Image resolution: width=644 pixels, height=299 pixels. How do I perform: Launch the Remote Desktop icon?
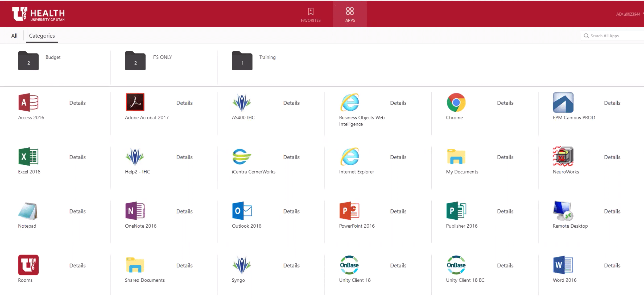coord(563,211)
